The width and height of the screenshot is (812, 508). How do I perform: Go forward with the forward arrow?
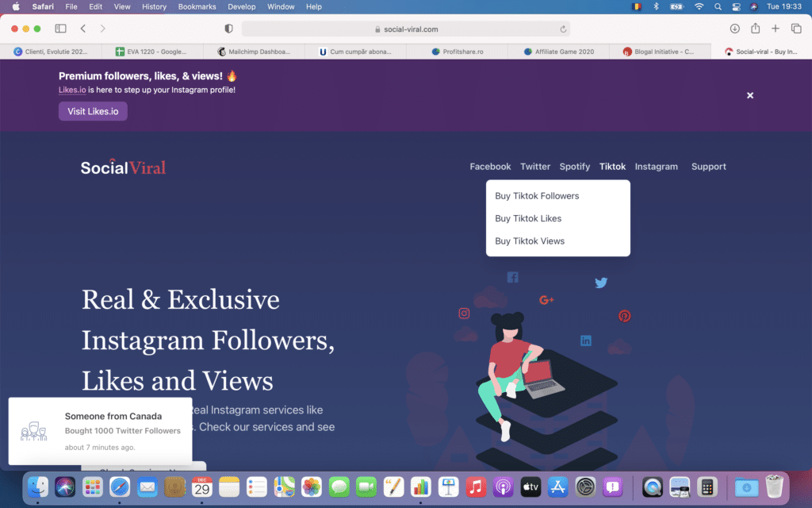pyautogui.click(x=102, y=29)
